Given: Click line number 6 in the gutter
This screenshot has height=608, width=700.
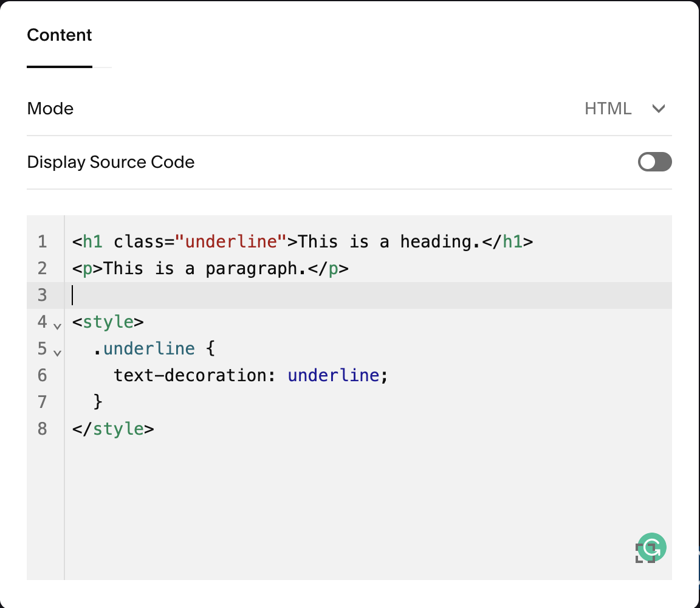Looking at the screenshot, I should (x=43, y=375).
